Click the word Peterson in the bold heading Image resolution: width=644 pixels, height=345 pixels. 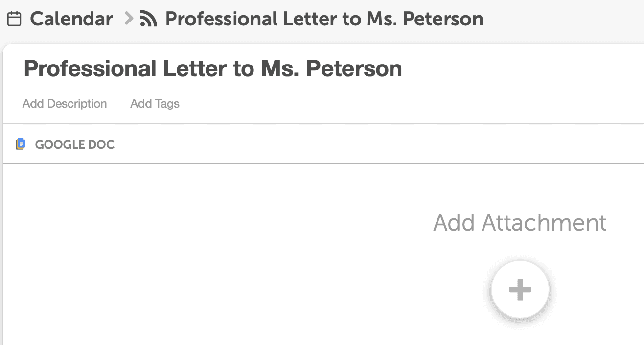pyautogui.click(x=354, y=69)
